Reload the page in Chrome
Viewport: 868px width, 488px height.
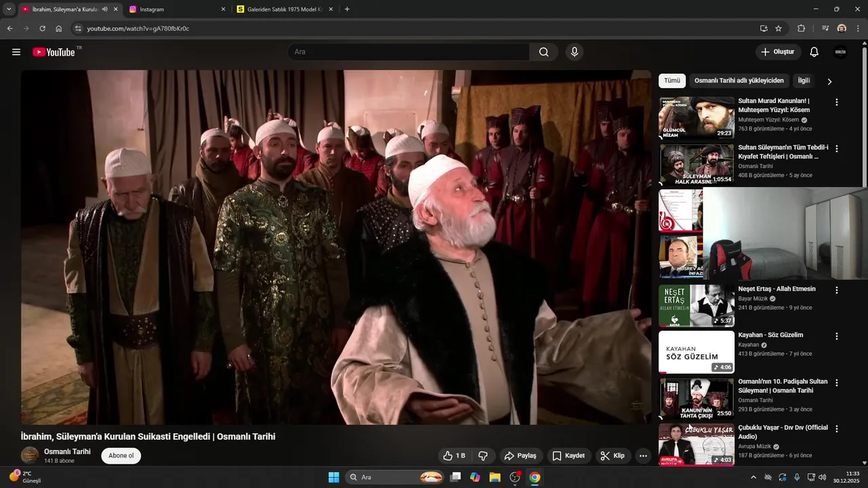pyautogui.click(x=42, y=28)
